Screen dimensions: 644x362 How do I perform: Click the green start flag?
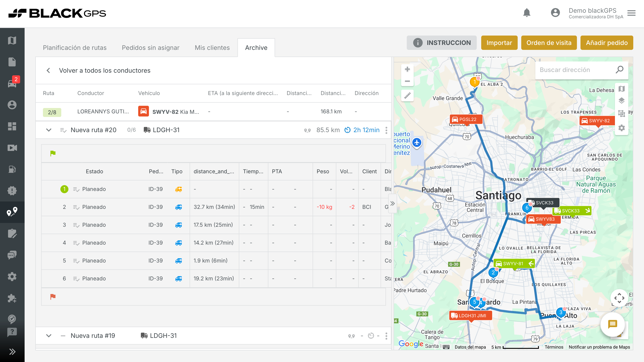[x=53, y=153]
